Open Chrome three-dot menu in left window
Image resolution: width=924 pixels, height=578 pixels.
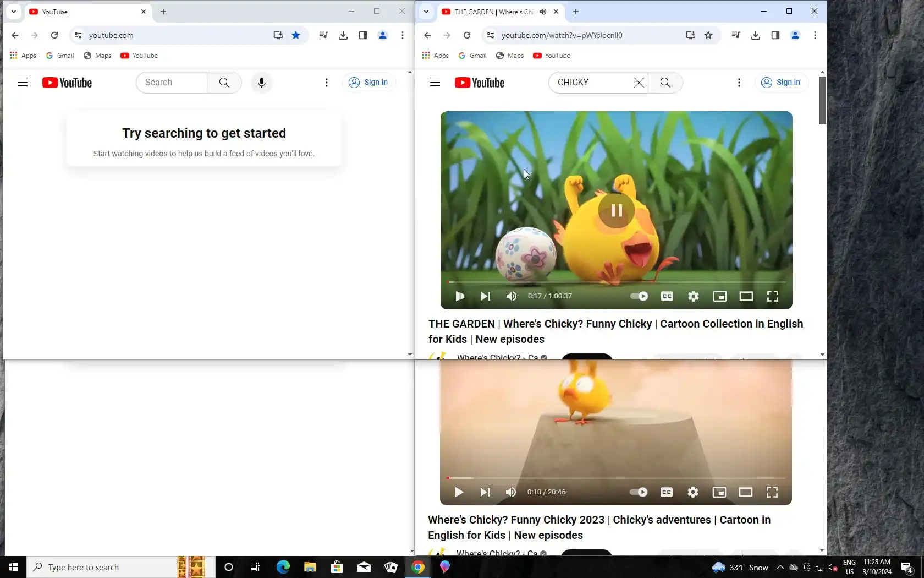coord(403,35)
